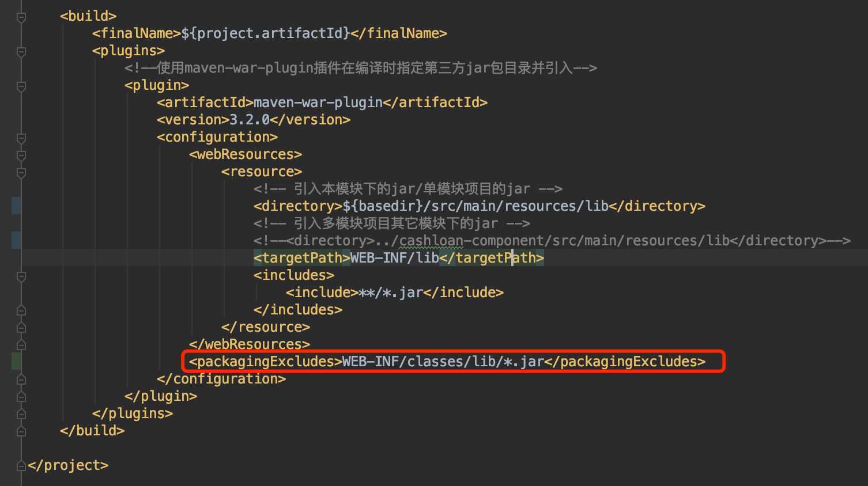Click the <plugins> opening tag text
Image resolution: width=868 pixels, height=486 pixels.
click(x=129, y=51)
